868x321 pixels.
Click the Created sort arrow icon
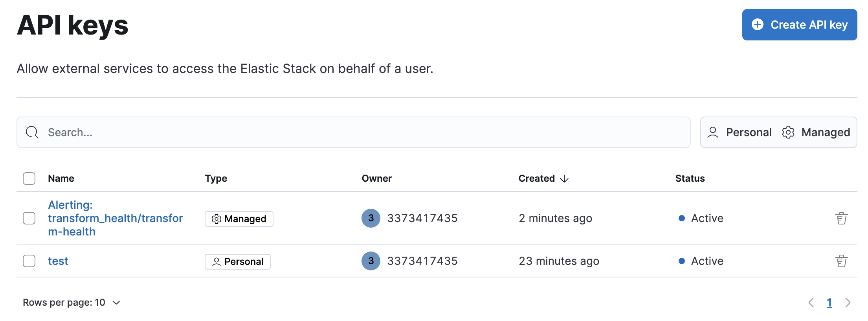click(564, 179)
